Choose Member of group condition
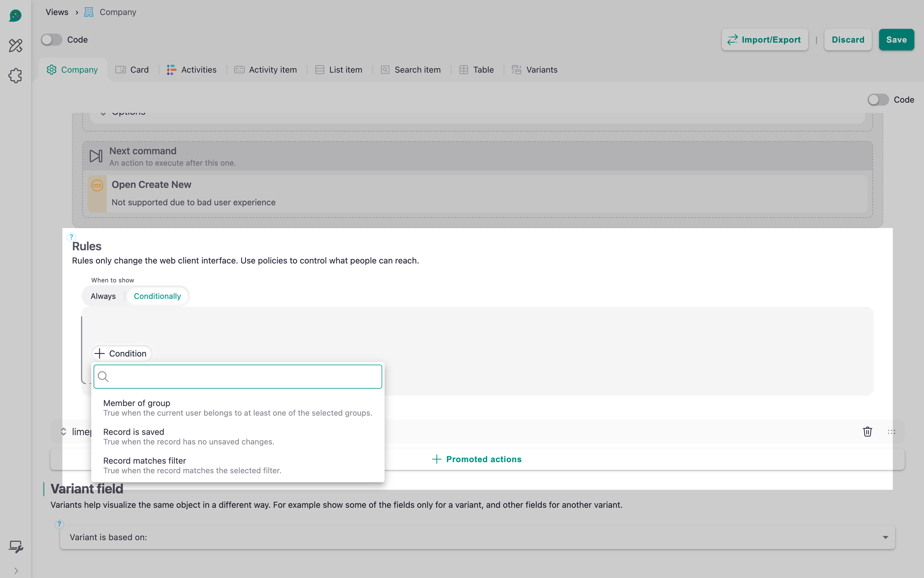924x578 pixels. pos(238,408)
